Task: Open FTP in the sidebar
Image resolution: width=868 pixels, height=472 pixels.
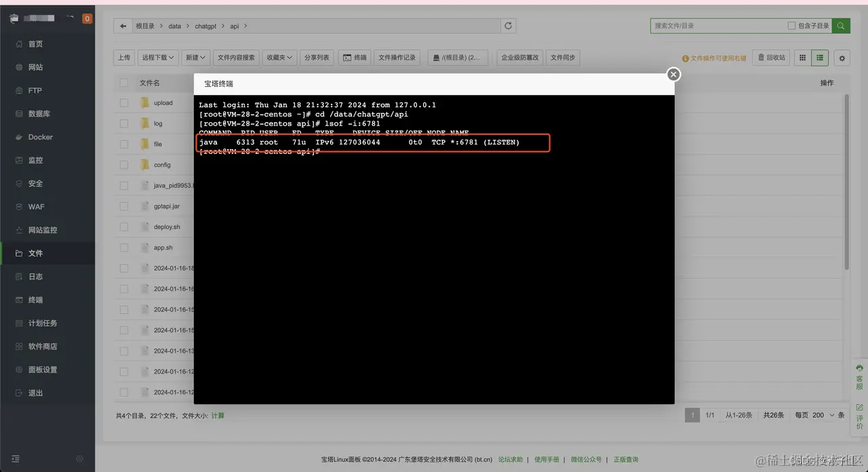Action: 35,90
